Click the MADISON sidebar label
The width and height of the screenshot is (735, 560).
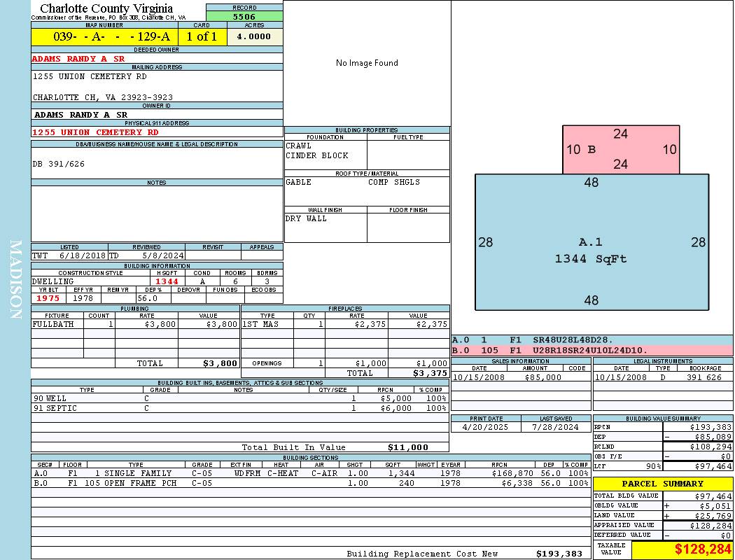tap(15, 280)
